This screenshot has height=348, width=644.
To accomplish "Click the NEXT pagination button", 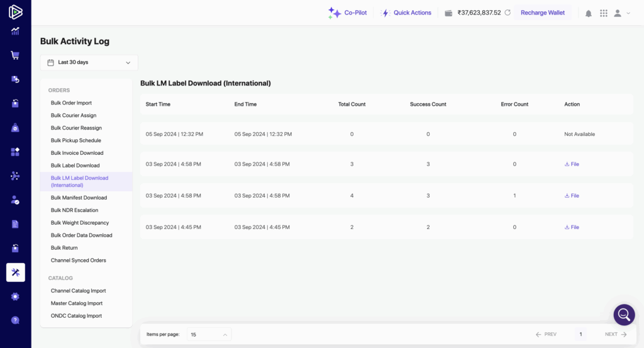I will coord(615,335).
